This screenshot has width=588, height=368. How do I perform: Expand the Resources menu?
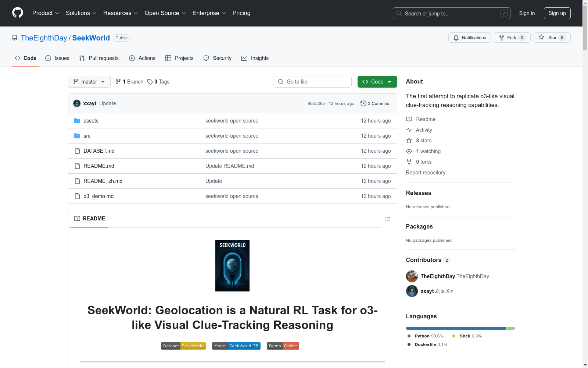pyautogui.click(x=120, y=13)
